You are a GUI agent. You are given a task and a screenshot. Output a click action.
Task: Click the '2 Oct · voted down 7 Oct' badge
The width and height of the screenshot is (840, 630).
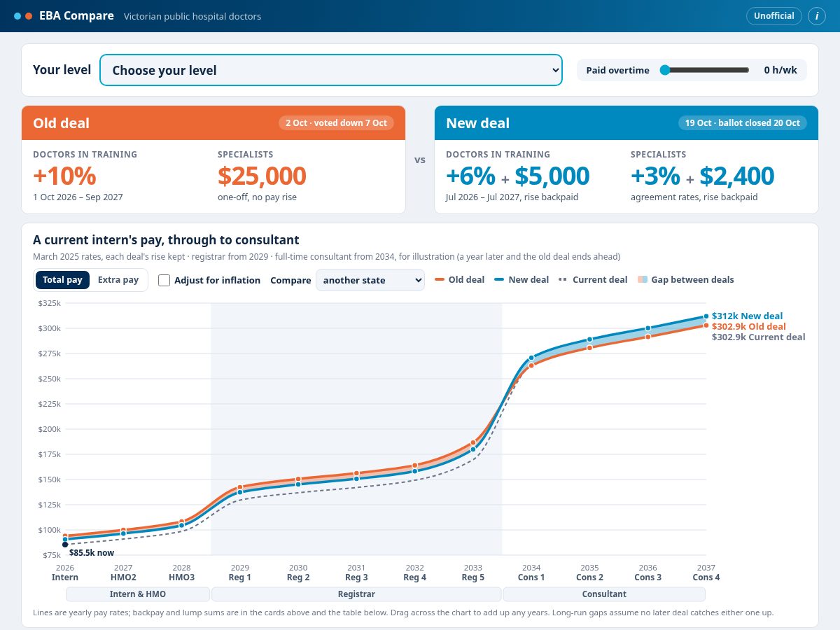336,123
